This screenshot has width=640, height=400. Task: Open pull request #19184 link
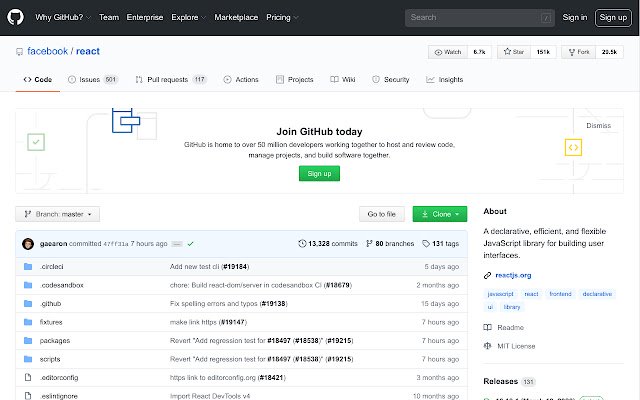click(x=235, y=267)
